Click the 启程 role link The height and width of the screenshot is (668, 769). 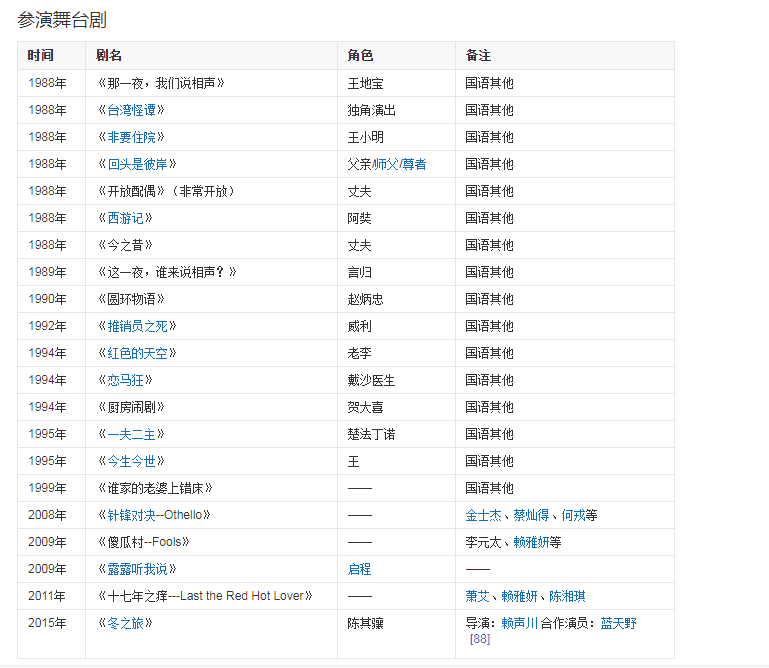pos(359,569)
